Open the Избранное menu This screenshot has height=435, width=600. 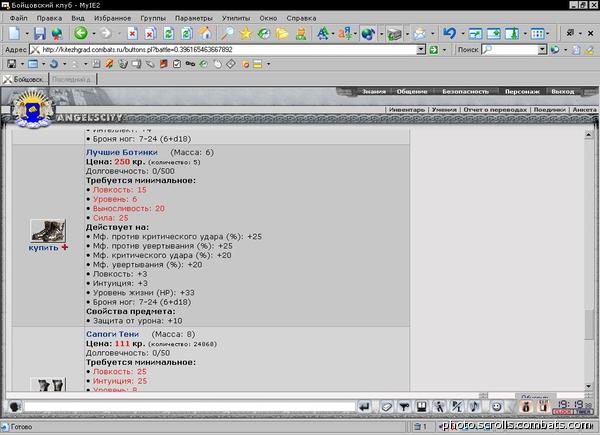tap(112, 18)
